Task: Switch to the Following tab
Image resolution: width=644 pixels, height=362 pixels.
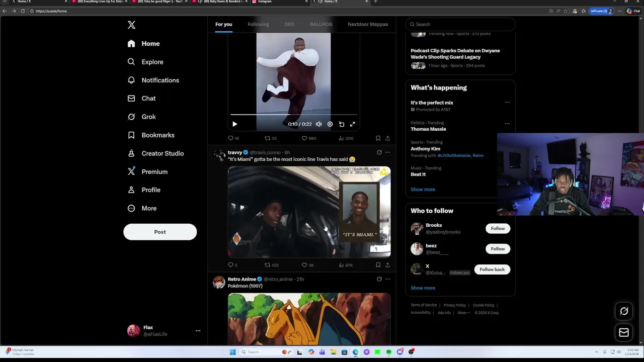Action: (x=258, y=24)
